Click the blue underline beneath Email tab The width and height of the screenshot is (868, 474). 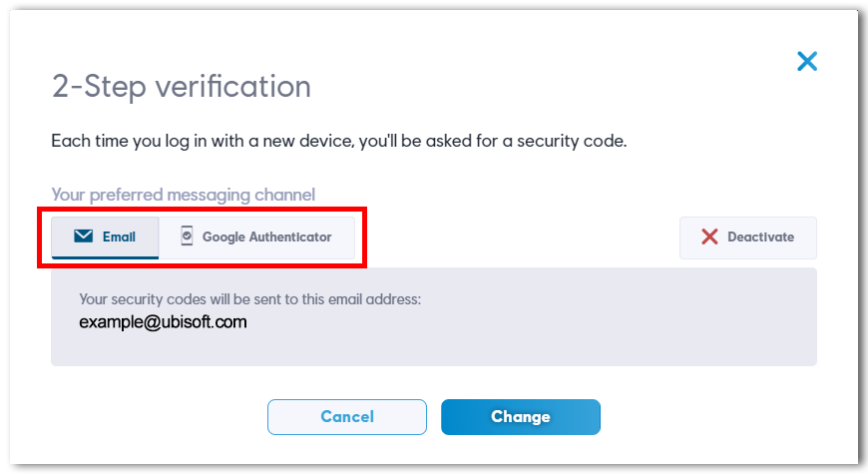tap(105, 257)
